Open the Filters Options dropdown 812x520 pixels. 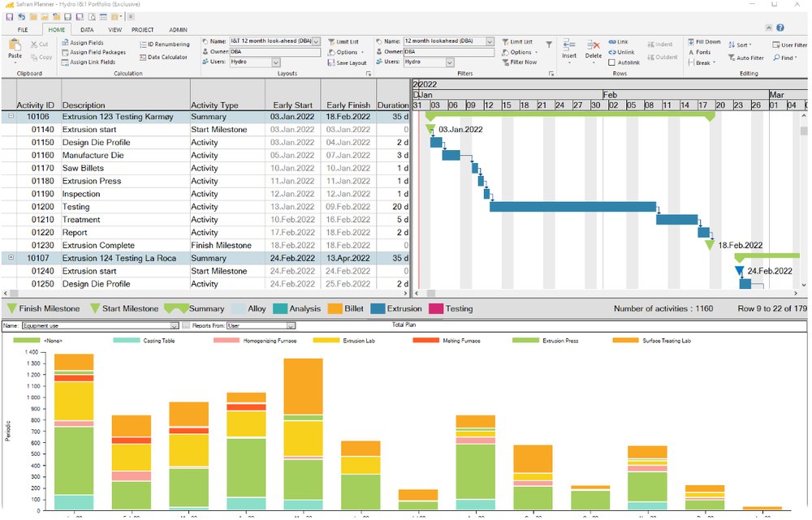[520, 52]
